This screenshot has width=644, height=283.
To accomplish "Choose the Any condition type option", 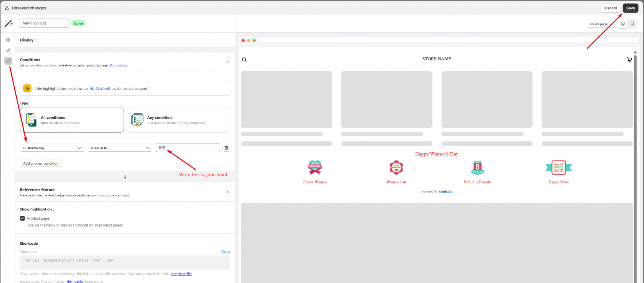I will coord(178,120).
